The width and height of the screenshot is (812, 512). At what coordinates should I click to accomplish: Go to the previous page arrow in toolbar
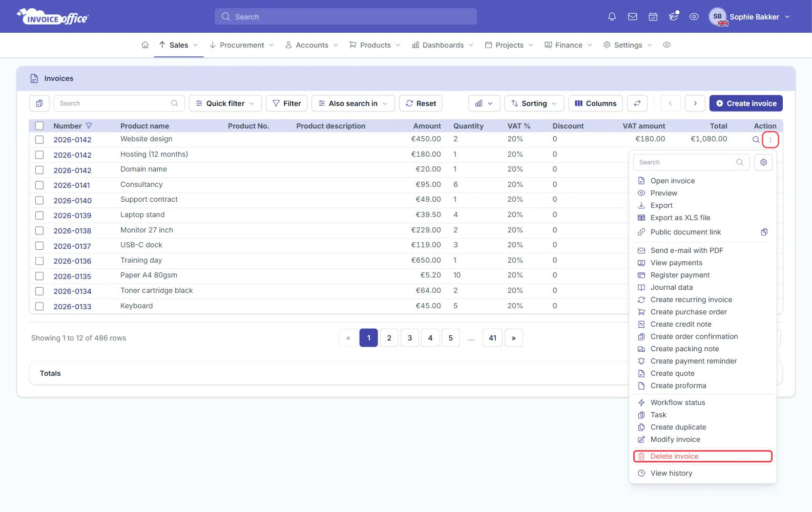670,103
